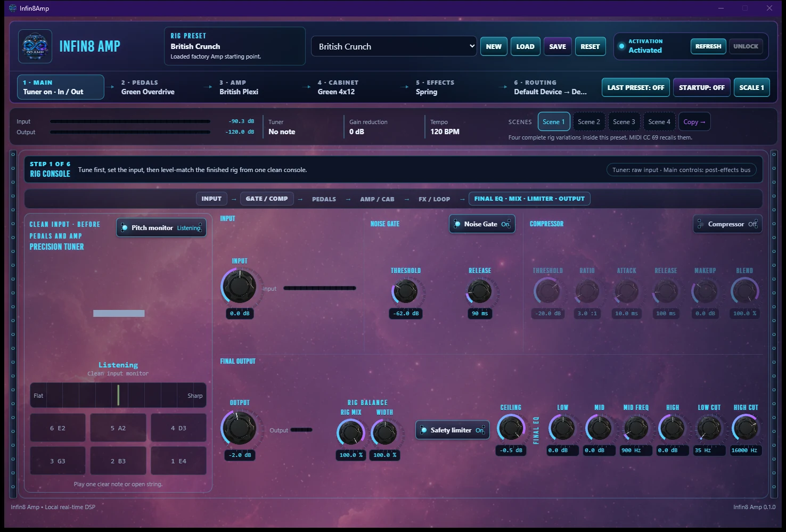Viewport: 786px width, 532px height.
Task: Click the Copy → scene button
Action: pyautogui.click(x=694, y=122)
